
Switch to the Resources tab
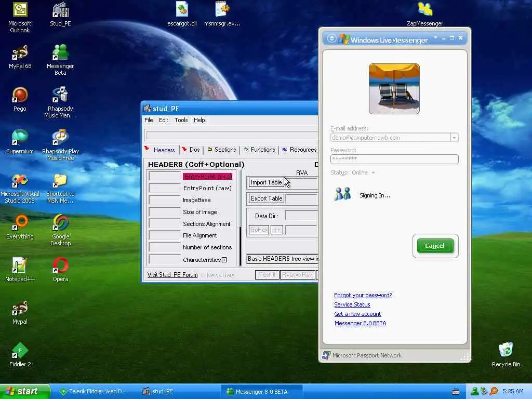pyautogui.click(x=299, y=150)
